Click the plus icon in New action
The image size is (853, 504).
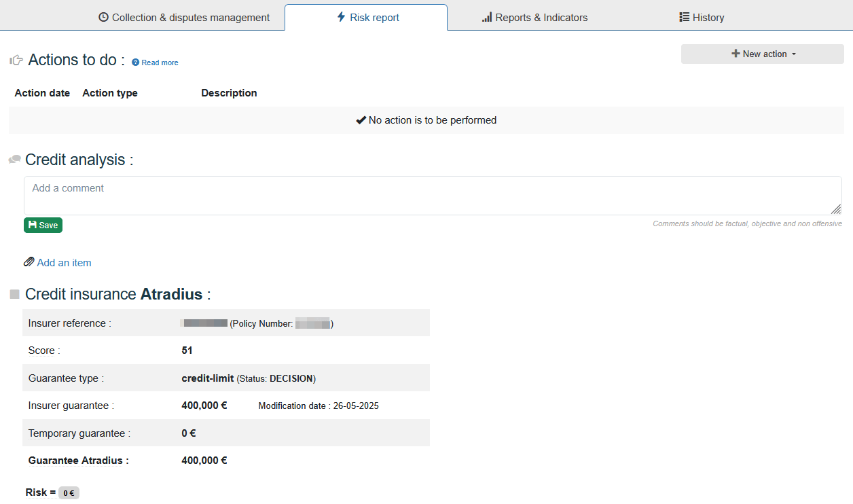(736, 54)
